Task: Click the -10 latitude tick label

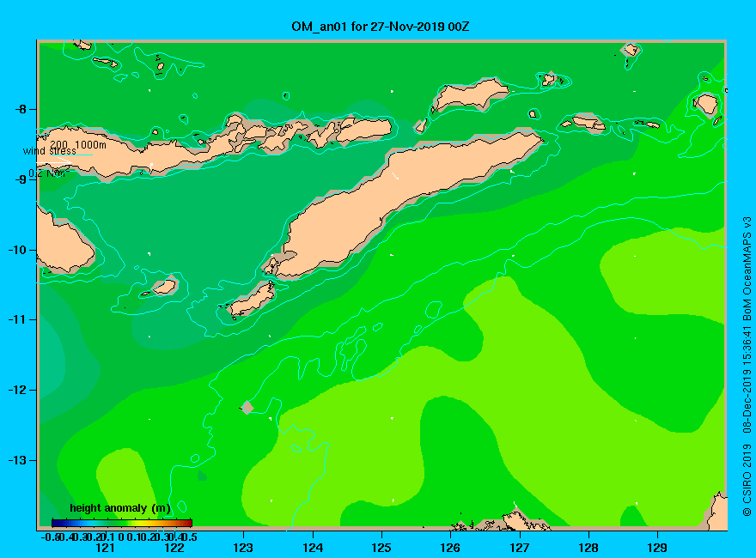Action: tap(18, 250)
